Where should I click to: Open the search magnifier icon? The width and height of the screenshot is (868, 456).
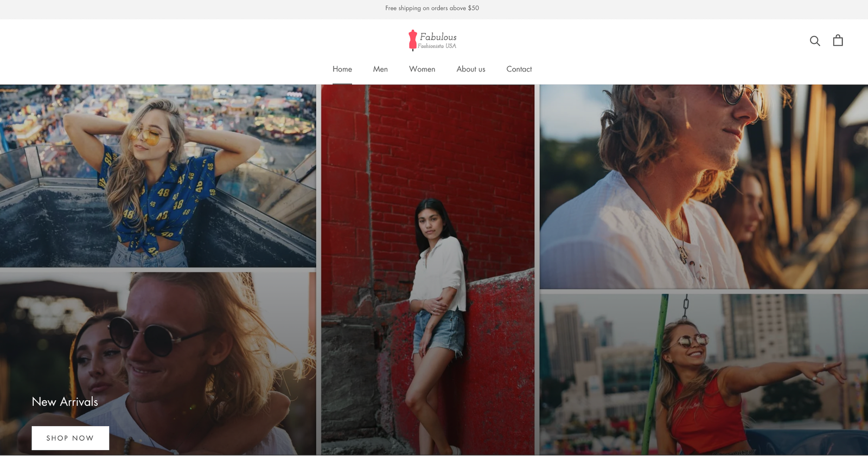coord(814,41)
